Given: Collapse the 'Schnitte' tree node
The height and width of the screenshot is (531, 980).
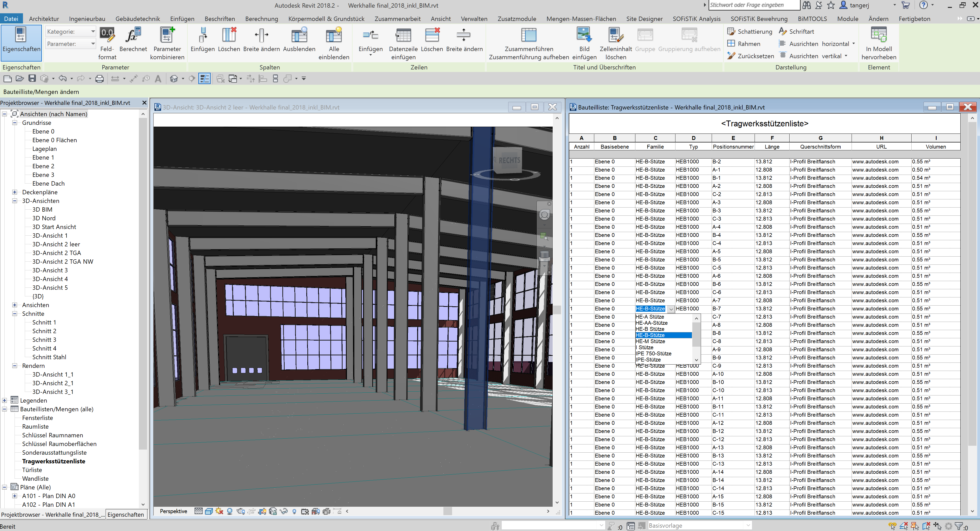Looking at the screenshot, I should coord(15,313).
